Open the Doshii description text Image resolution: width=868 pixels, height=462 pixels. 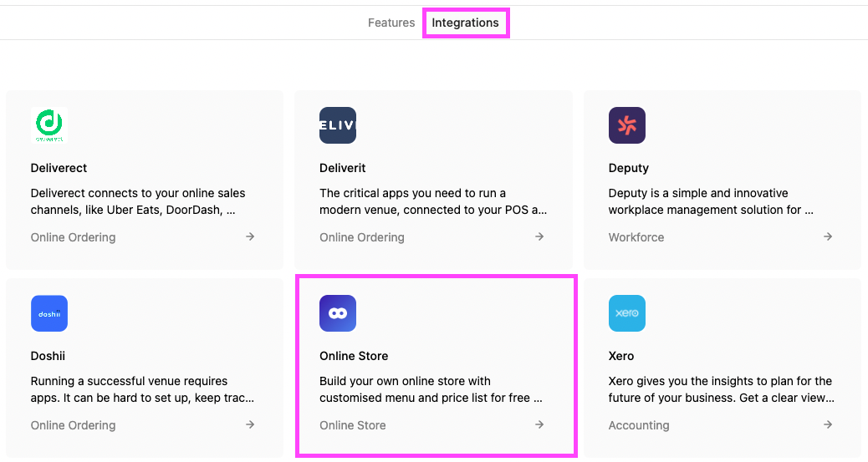tap(142, 389)
